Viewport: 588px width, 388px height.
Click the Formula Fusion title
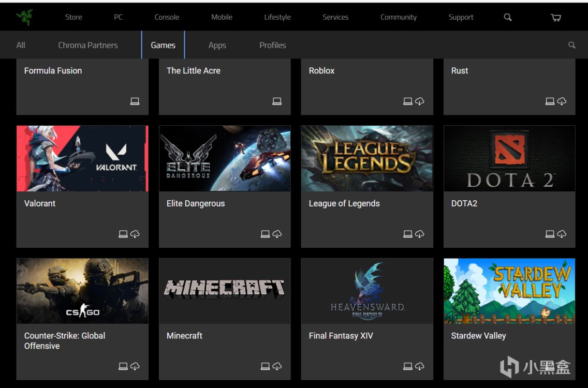click(53, 70)
